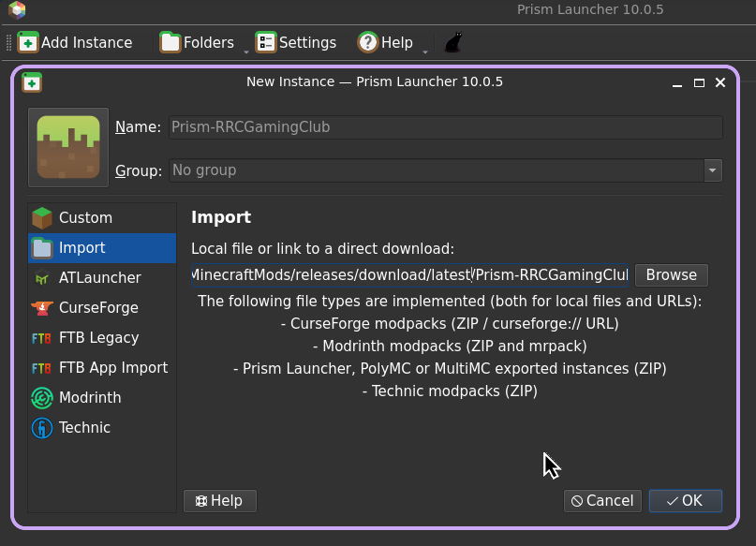
Task: Open Settings from the toolbar
Action: coord(296,41)
